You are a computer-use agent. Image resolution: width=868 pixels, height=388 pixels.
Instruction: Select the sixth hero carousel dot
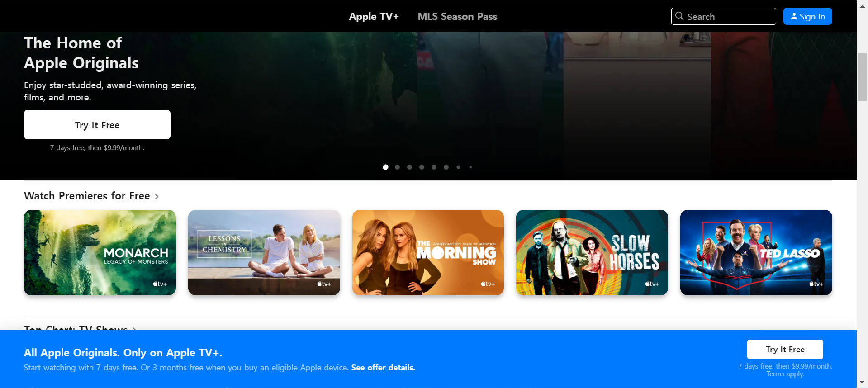(x=446, y=167)
